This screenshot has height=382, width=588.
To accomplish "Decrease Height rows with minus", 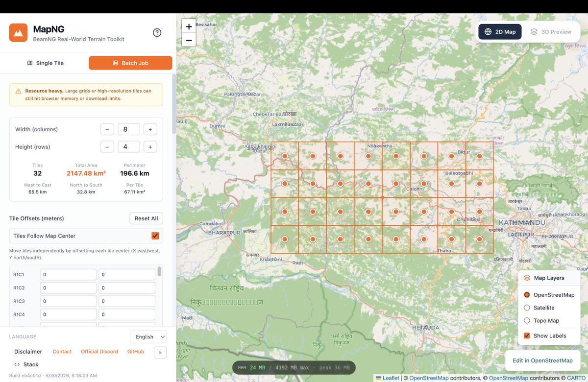I will coord(107,146).
